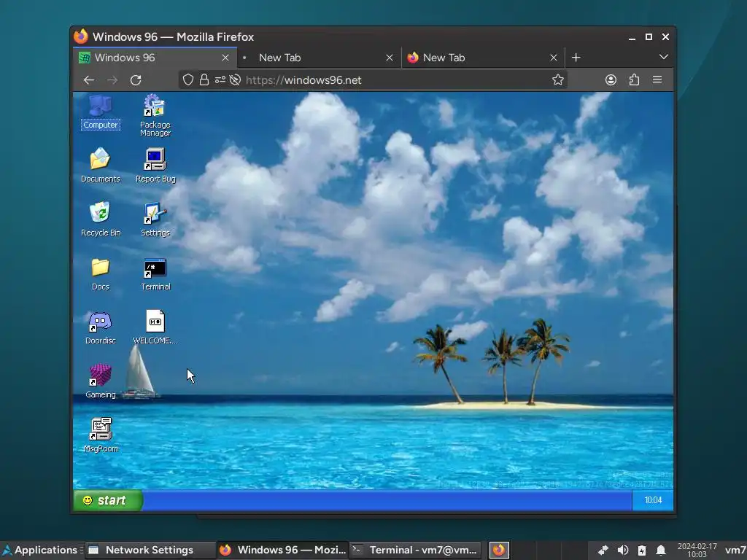Image resolution: width=747 pixels, height=560 pixels.
Task: Expand the list all tabs chevron
Action: (663, 57)
